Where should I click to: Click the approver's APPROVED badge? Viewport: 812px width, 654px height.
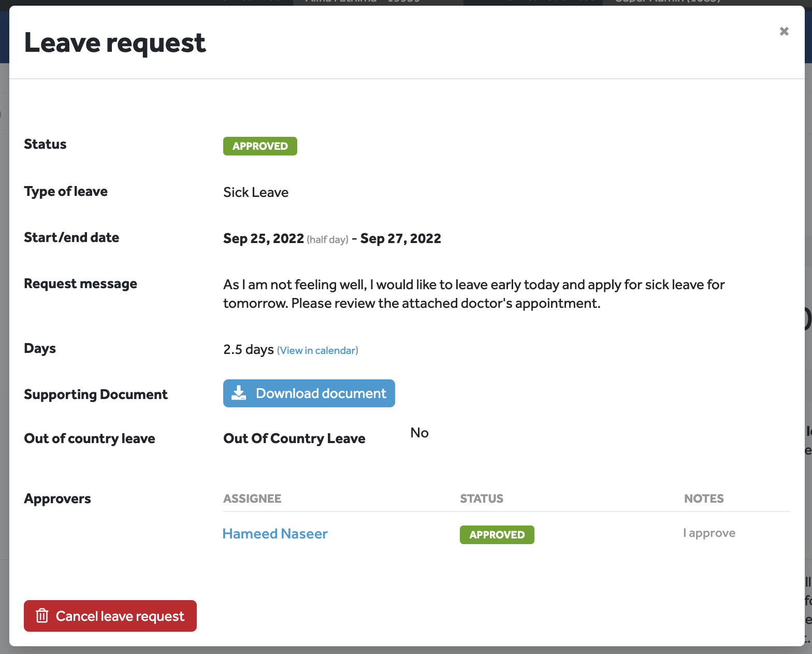497,535
